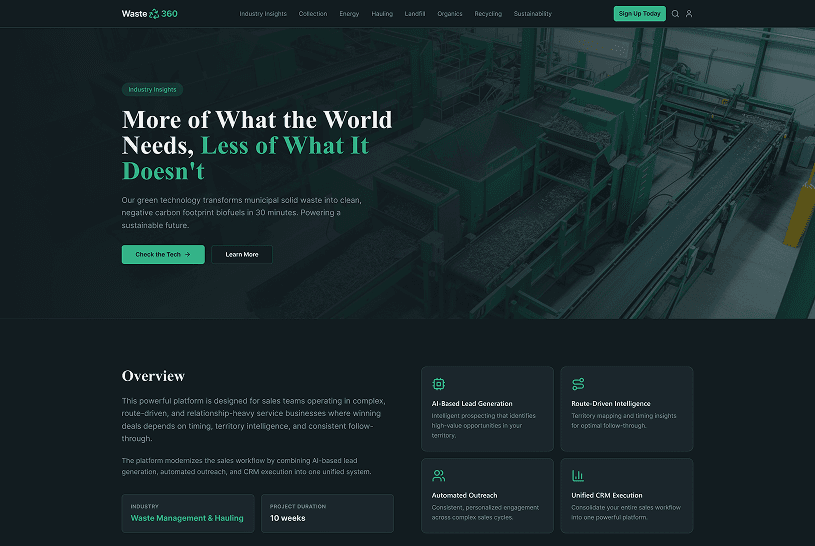The height and width of the screenshot is (546, 815).
Task: Open the Sustainability nav link
Action: (x=532, y=14)
